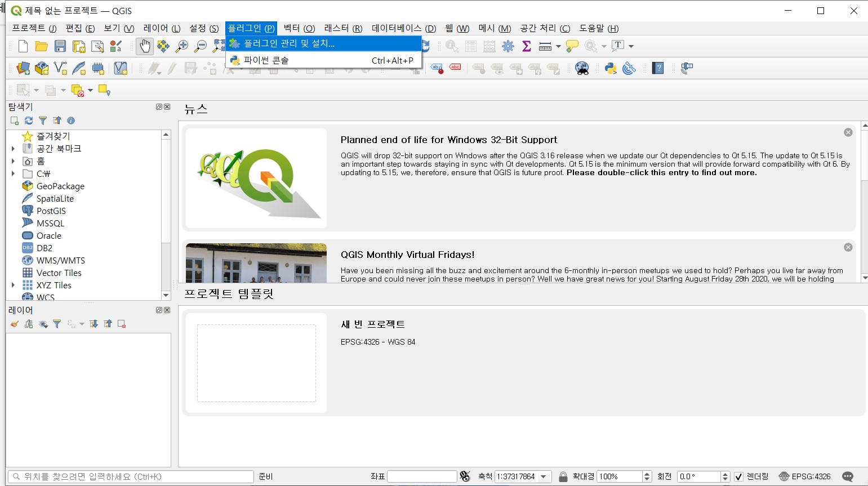Click the rotation 0.0° spin box
This screenshot has width=868, height=486.
pyautogui.click(x=704, y=476)
